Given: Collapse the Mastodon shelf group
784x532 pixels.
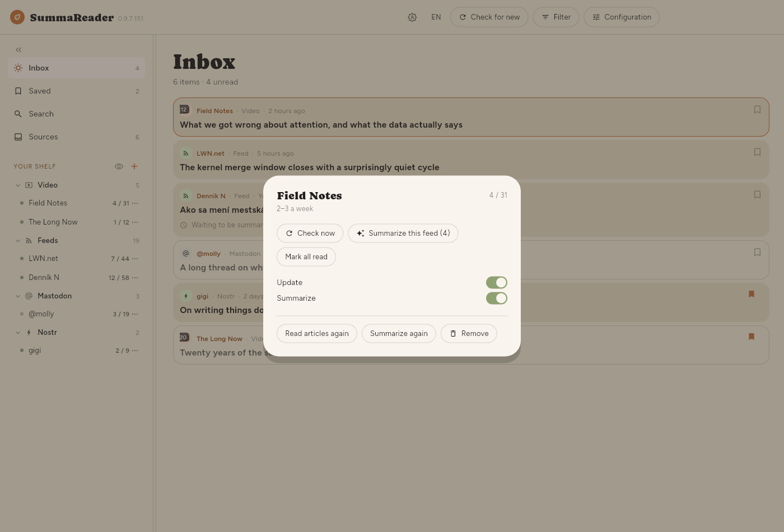Looking at the screenshot, I should click(x=18, y=296).
